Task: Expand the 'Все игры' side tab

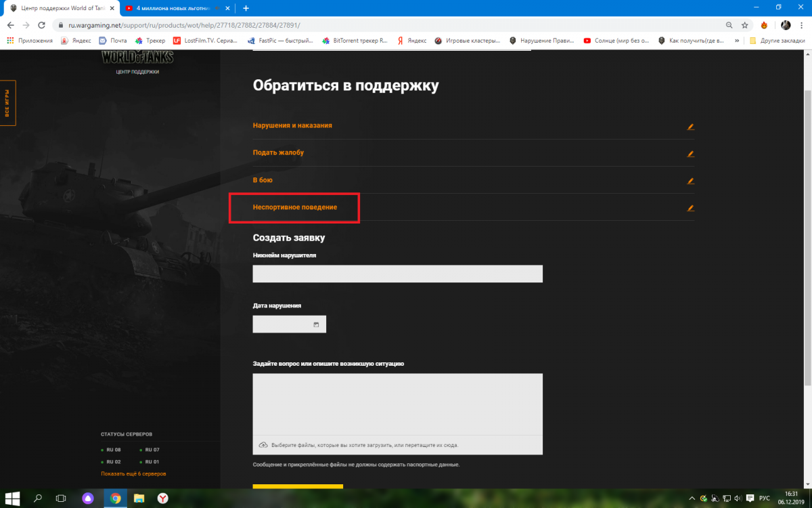Action: (7, 103)
